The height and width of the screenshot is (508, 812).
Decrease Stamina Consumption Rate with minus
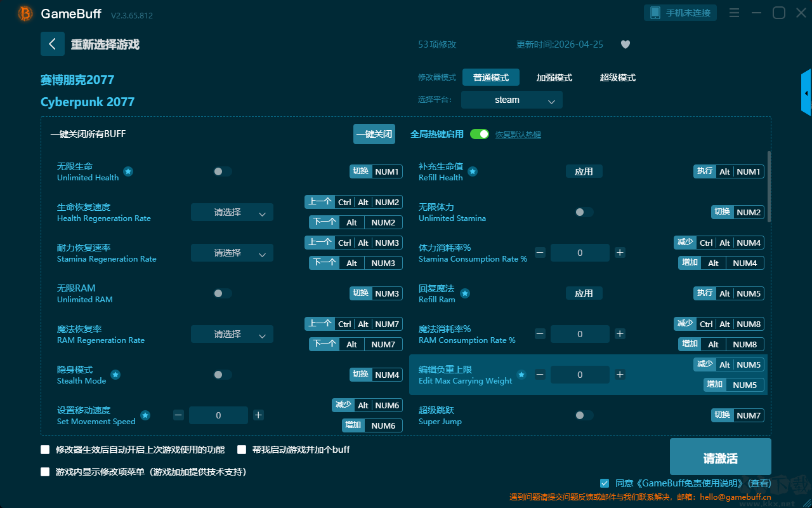540,253
